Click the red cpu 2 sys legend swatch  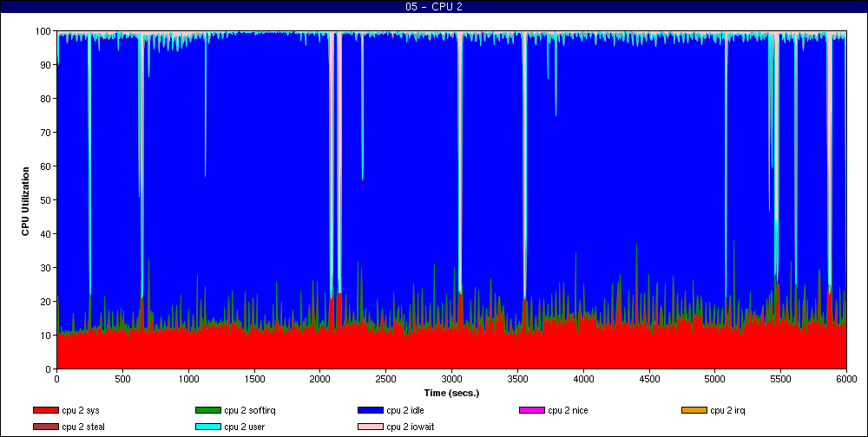pyautogui.click(x=45, y=410)
